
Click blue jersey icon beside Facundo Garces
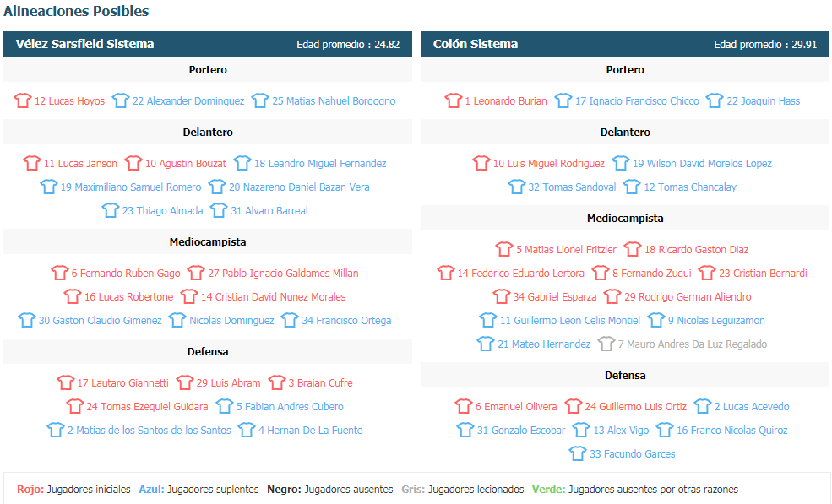click(x=578, y=454)
